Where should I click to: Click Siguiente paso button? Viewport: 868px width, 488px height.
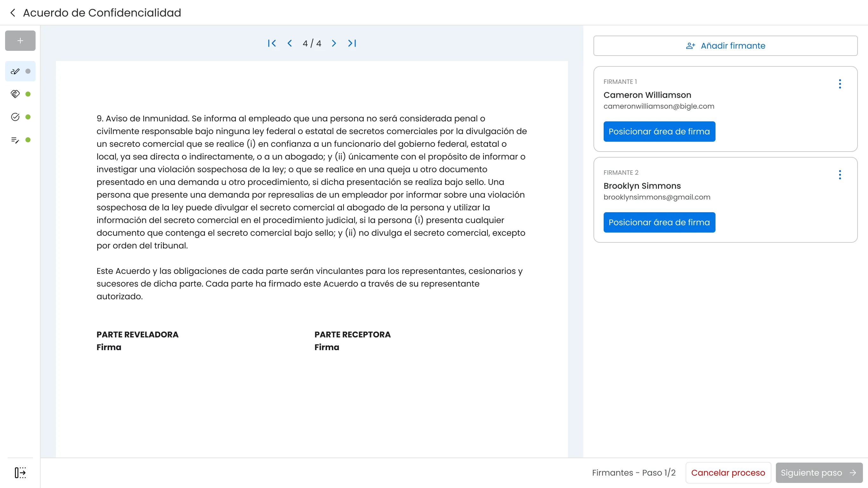click(819, 473)
